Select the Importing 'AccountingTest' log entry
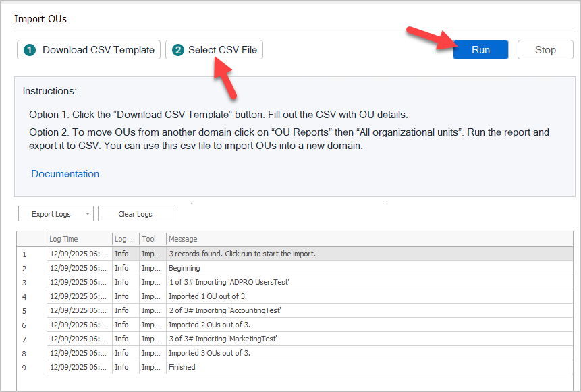Viewport: 581px width, 392px height. (225, 310)
